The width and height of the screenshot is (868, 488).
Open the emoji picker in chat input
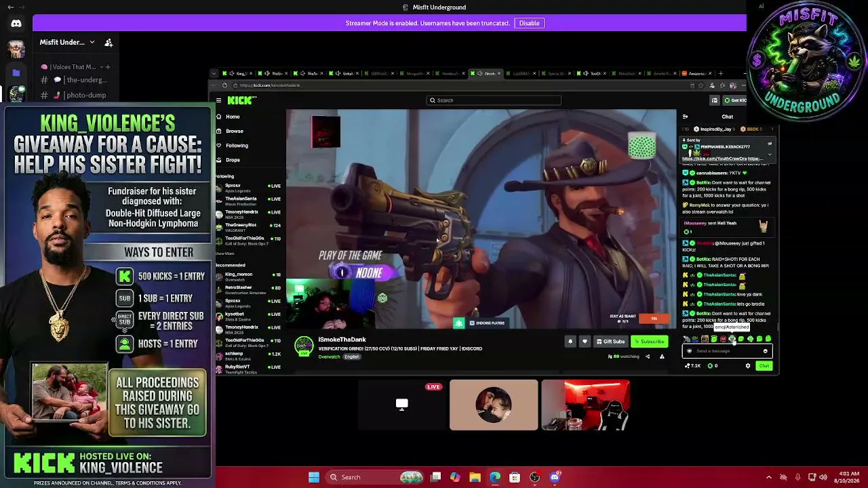coord(766,351)
